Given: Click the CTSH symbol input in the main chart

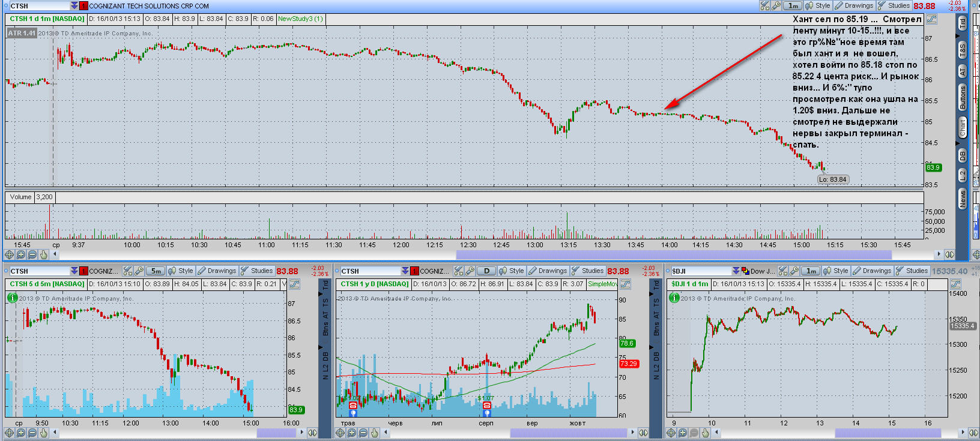Looking at the screenshot, I should coord(39,5).
